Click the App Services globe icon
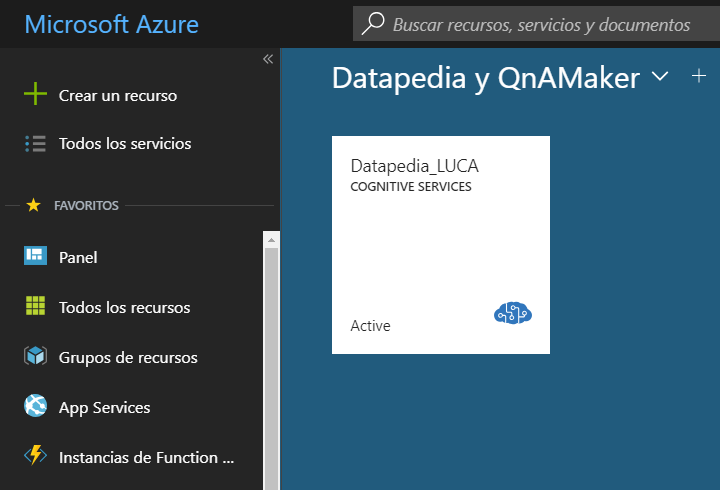 (35, 407)
